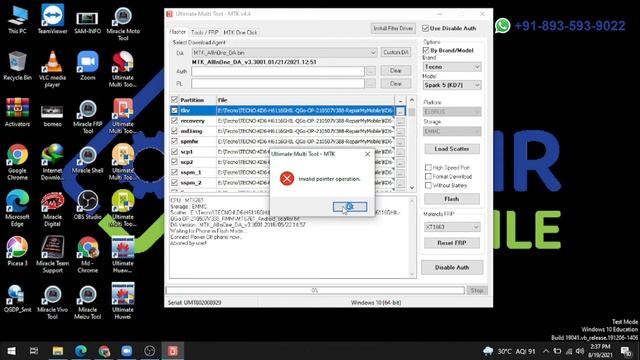
Task: Show hidden system tray icons chevron
Action: coord(546,351)
